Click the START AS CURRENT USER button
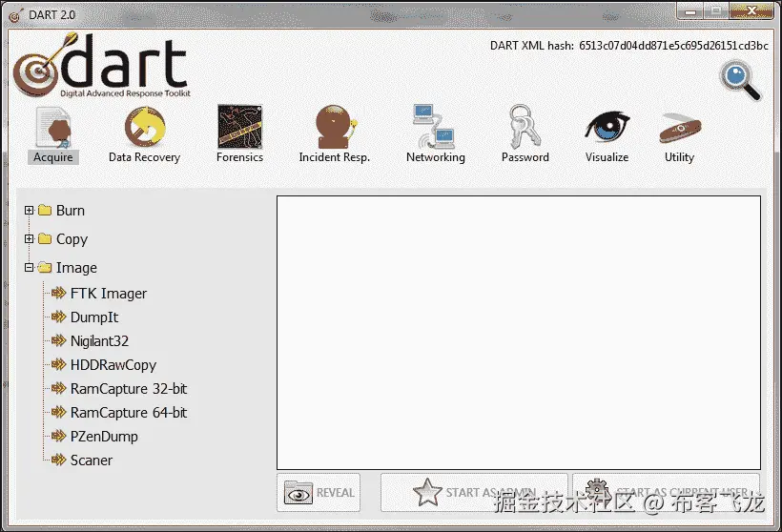Image resolution: width=782 pixels, height=532 pixels. point(667,493)
